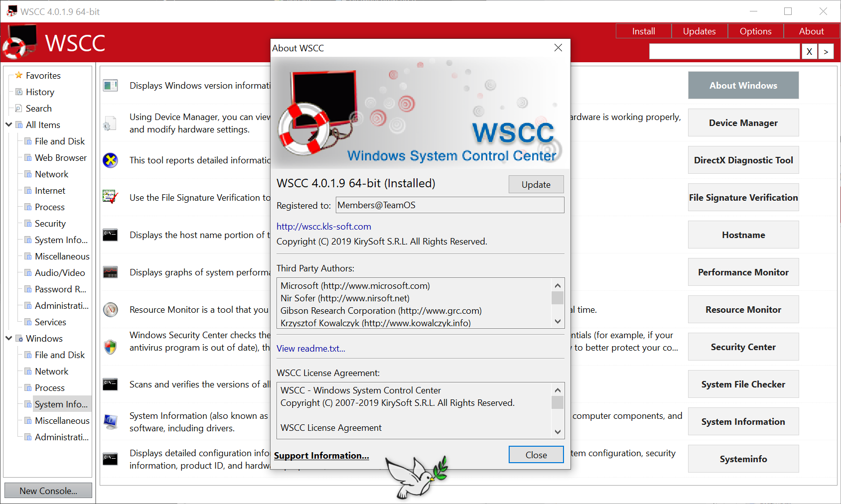Screen dimensions: 841x504
Task: Open the About tab
Action: pyautogui.click(x=812, y=31)
